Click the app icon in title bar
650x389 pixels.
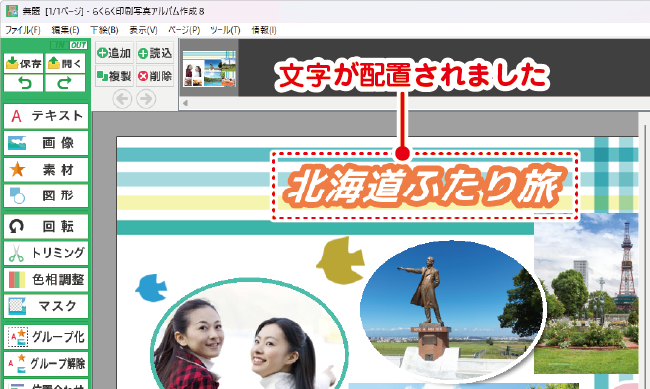[12, 11]
